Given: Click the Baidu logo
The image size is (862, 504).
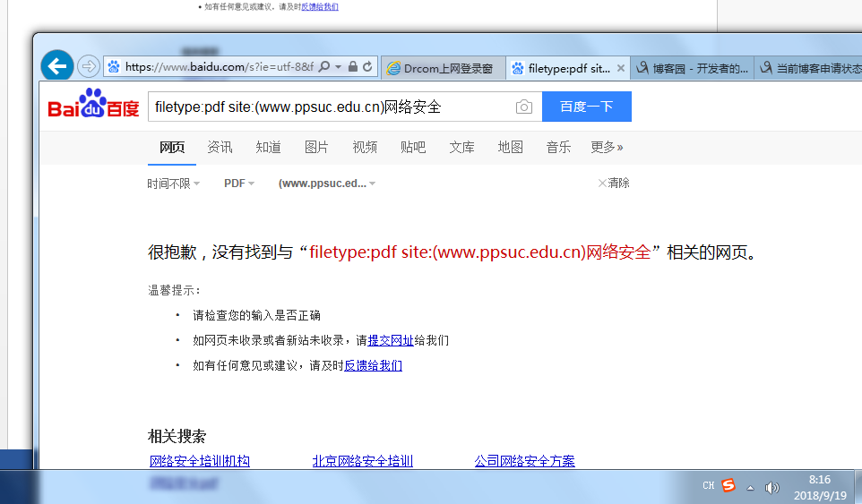Looking at the screenshot, I should [x=93, y=105].
